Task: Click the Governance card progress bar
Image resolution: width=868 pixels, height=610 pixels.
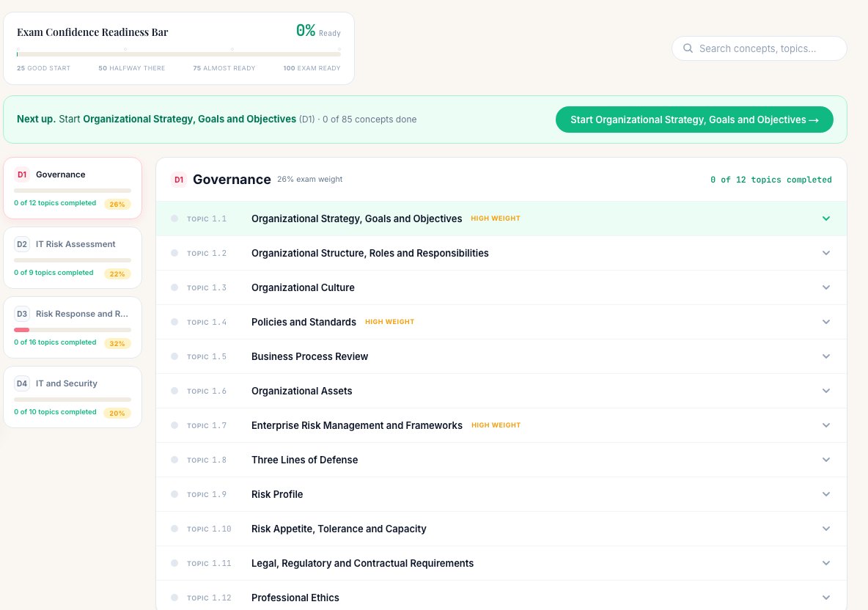Action: (73, 191)
